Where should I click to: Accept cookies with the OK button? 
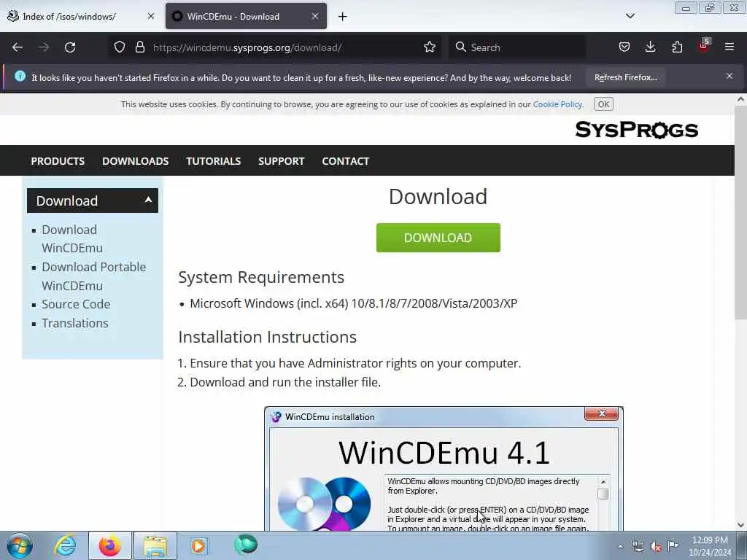coord(603,104)
